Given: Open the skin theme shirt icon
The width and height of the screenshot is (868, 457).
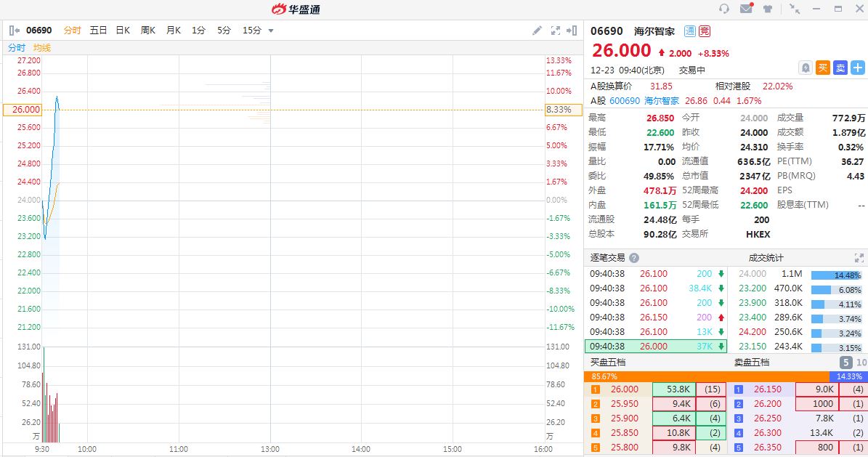Looking at the screenshot, I should [768, 9].
